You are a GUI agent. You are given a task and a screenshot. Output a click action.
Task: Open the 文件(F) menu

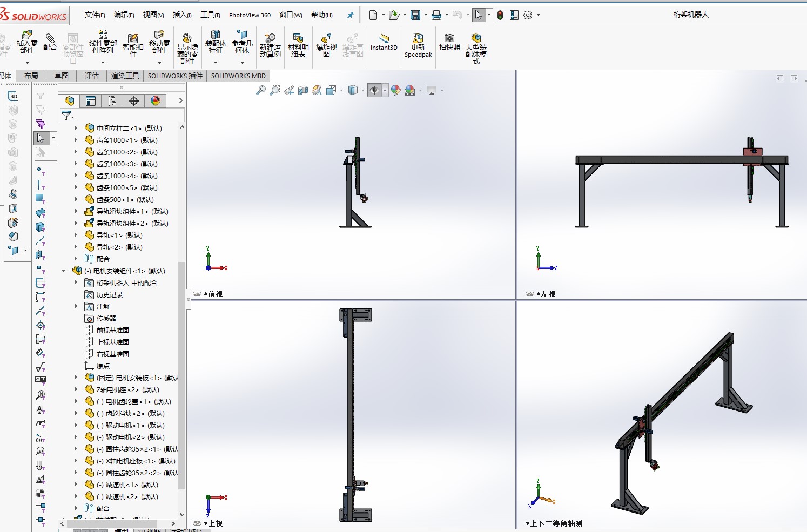pyautogui.click(x=95, y=15)
